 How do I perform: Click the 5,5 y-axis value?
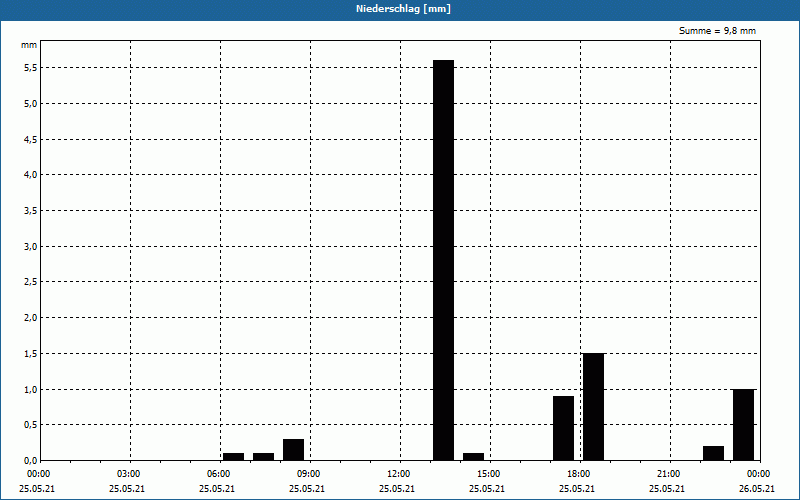point(31,68)
